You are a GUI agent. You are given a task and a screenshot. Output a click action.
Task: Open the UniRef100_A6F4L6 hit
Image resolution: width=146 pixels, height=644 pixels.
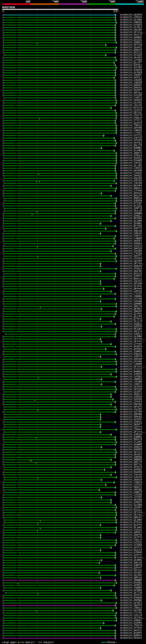tap(131, 93)
